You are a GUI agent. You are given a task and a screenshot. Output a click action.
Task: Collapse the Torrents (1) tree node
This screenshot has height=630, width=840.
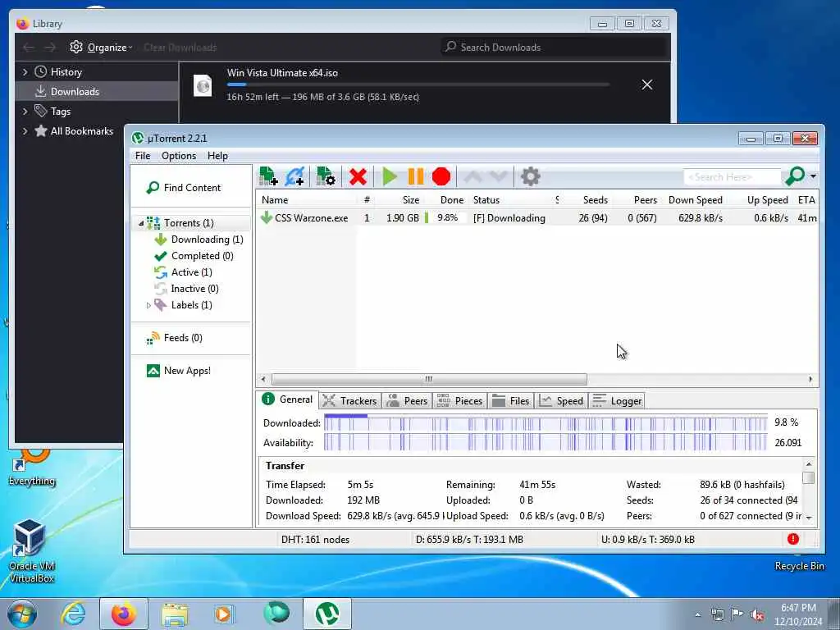click(141, 223)
